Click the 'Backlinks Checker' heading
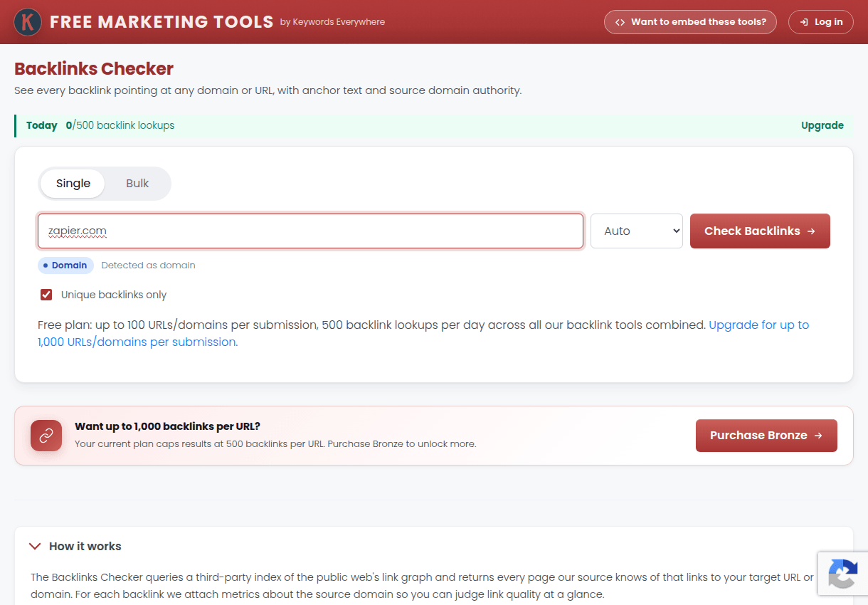868x605 pixels. (94, 69)
